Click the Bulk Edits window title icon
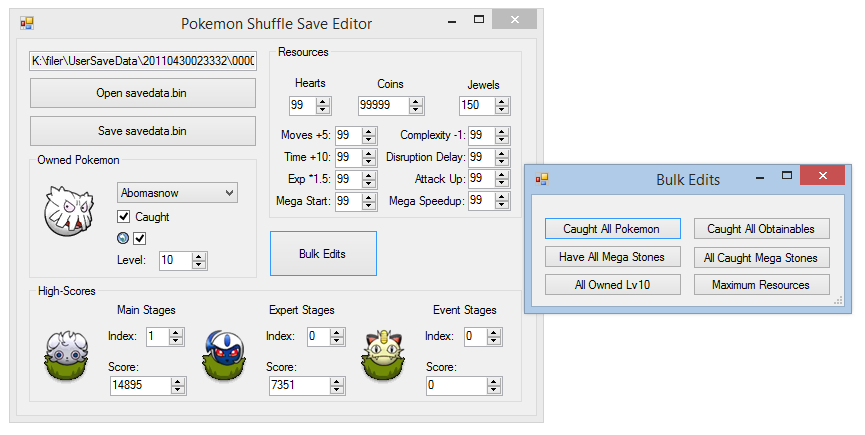 point(542,179)
